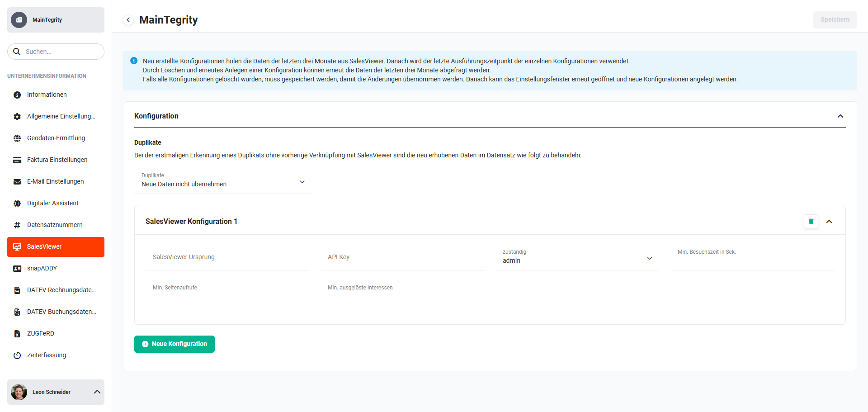Collapse the SalesViewer Konfiguration 1 panel
Screen dimensions: 868x412
[x=829, y=222]
